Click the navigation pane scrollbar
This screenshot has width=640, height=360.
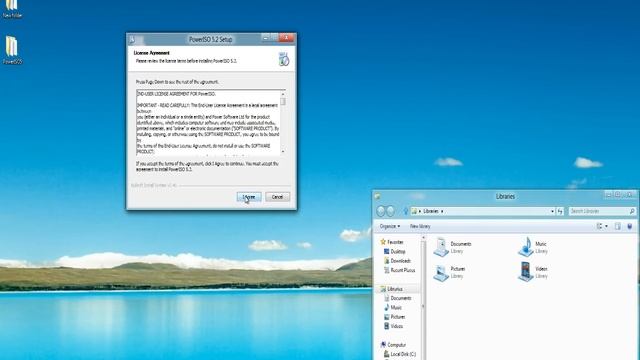423,298
